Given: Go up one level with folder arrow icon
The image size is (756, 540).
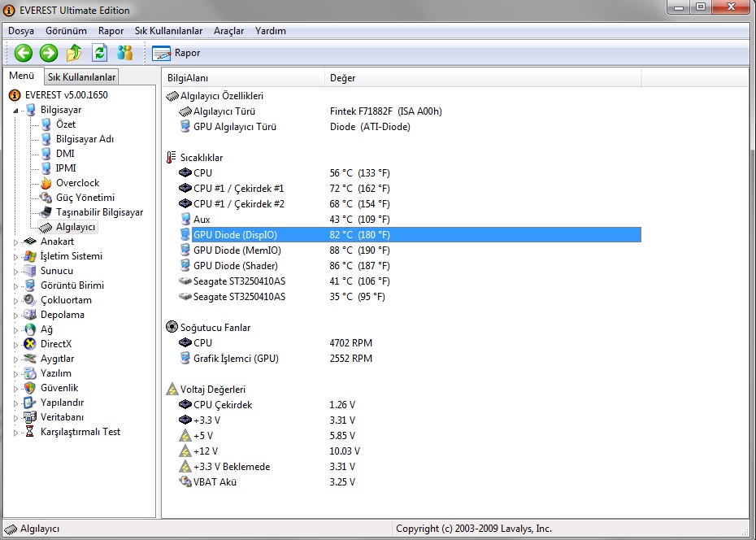Looking at the screenshot, I should [74, 53].
